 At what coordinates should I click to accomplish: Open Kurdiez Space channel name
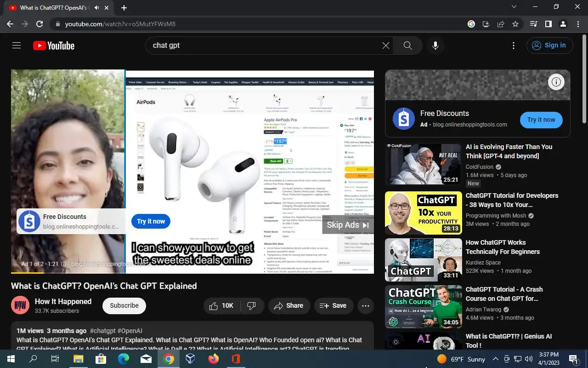tap(483, 263)
